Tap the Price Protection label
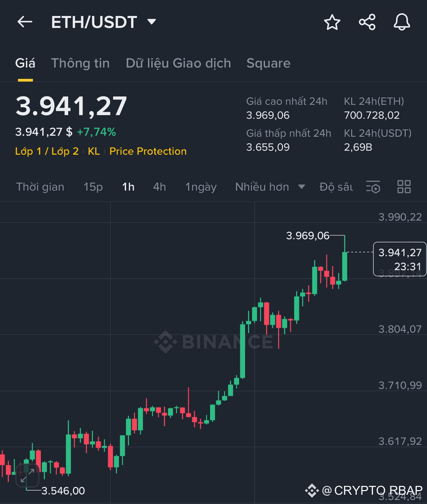This screenshot has width=427, height=504. 148,151
